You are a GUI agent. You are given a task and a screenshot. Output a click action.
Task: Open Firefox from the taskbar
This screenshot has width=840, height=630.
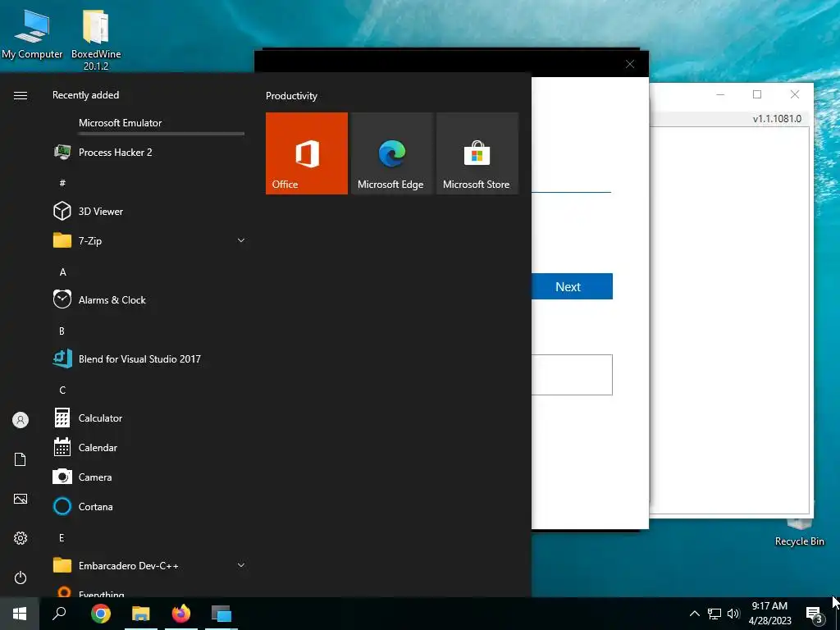(181, 614)
